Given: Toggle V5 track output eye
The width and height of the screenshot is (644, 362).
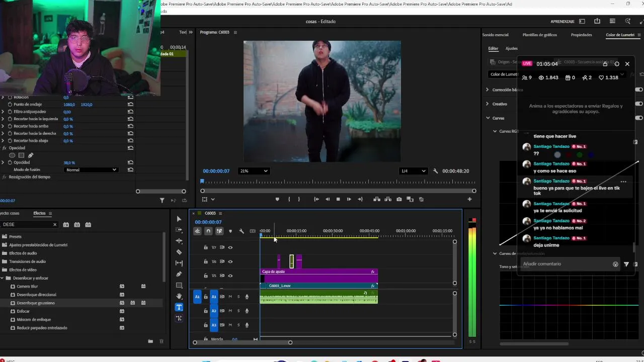Looking at the screenshot, I should click(230, 276).
